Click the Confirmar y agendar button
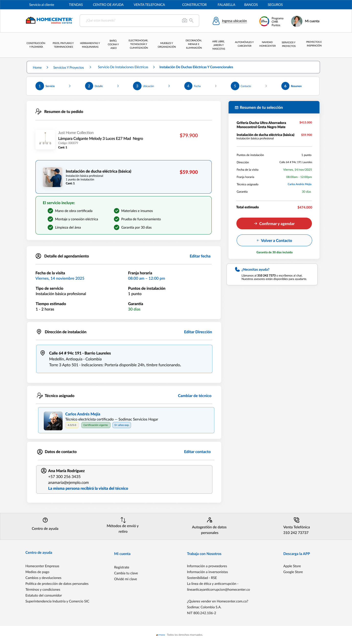Screen dimensions: 352x644 [274, 223]
